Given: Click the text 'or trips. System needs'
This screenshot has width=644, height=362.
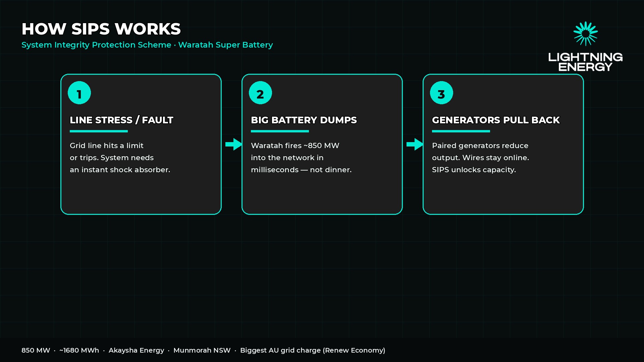Looking at the screenshot, I should click(112, 158).
